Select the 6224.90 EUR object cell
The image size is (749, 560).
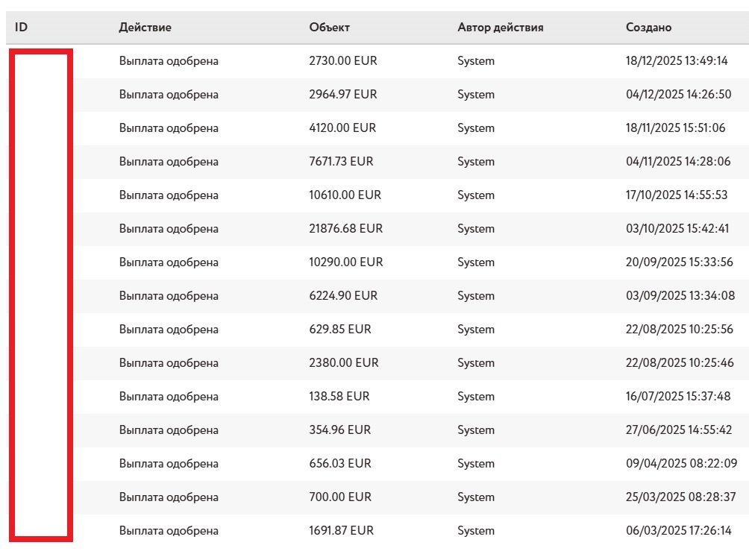[x=342, y=296]
